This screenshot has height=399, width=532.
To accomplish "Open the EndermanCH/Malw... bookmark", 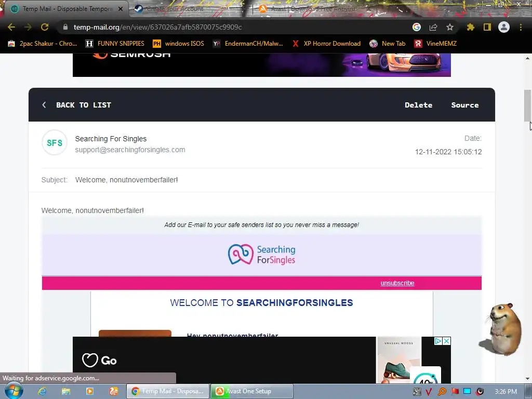I will (x=248, y=44).
